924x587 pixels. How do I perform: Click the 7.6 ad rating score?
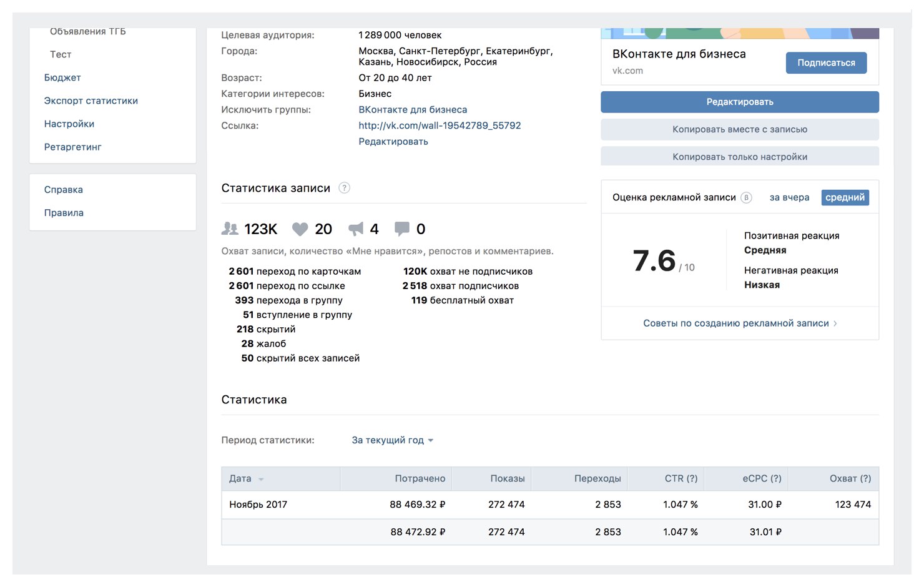tap(654, 261)
